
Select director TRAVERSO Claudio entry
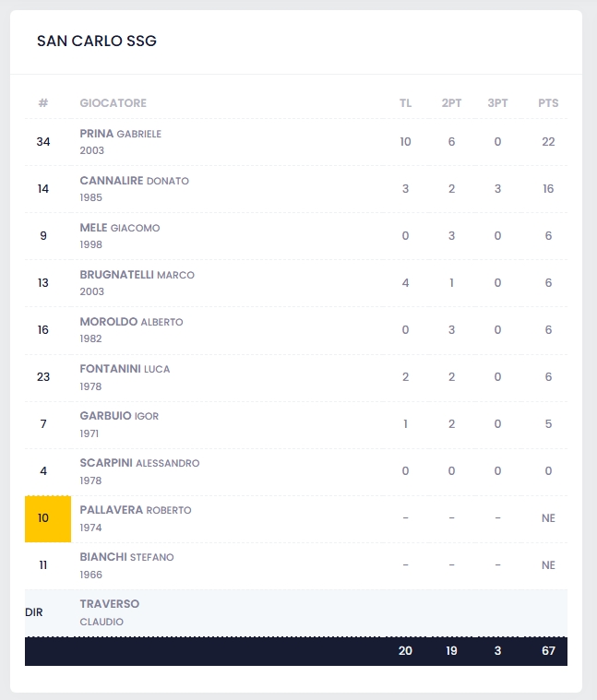pos(109,604)
